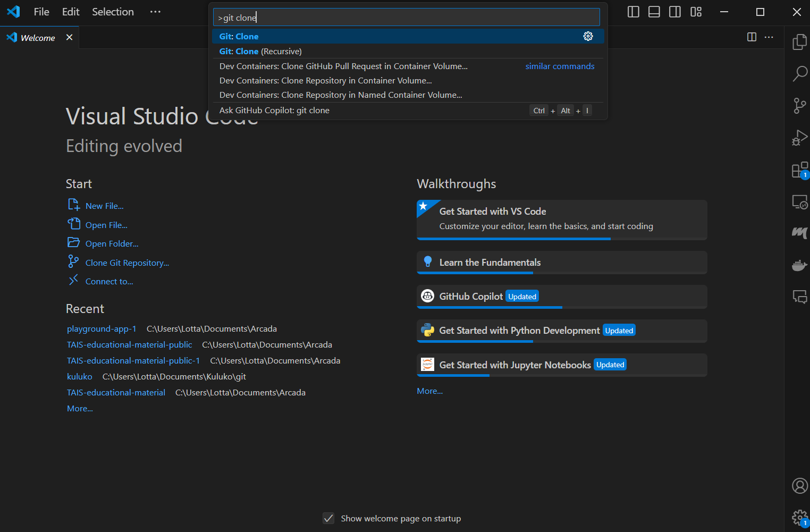Open Get Started with Python Development walkthrough

562,331
